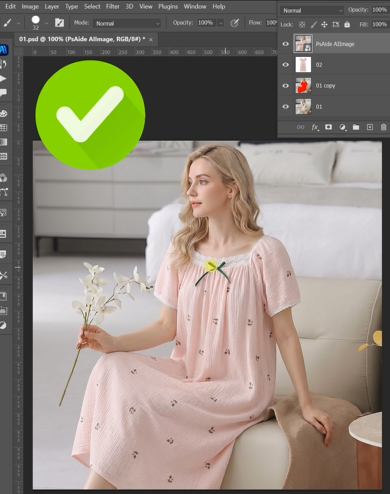This screenshot has width=390, height=494.
Task: Create a new layer
Action: [x=370, y=127]
